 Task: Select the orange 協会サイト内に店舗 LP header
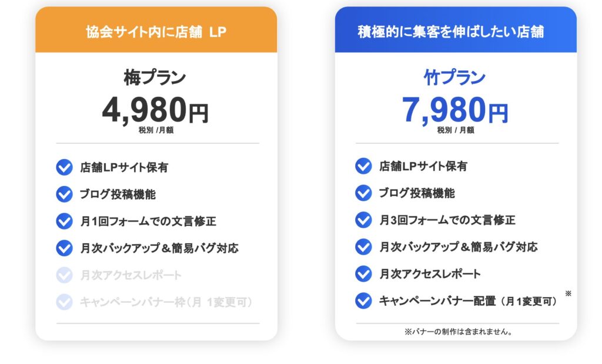pos(156,32)
